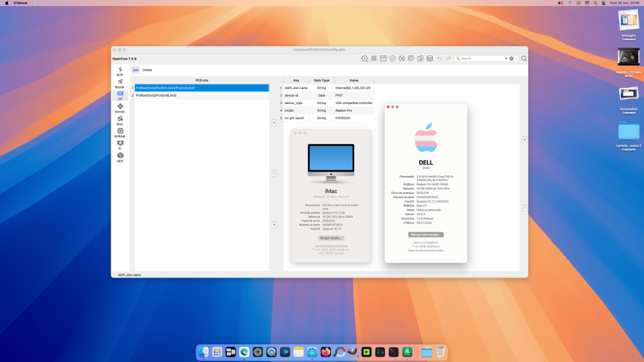Redo with the right arrow icon

coord(448,58)
